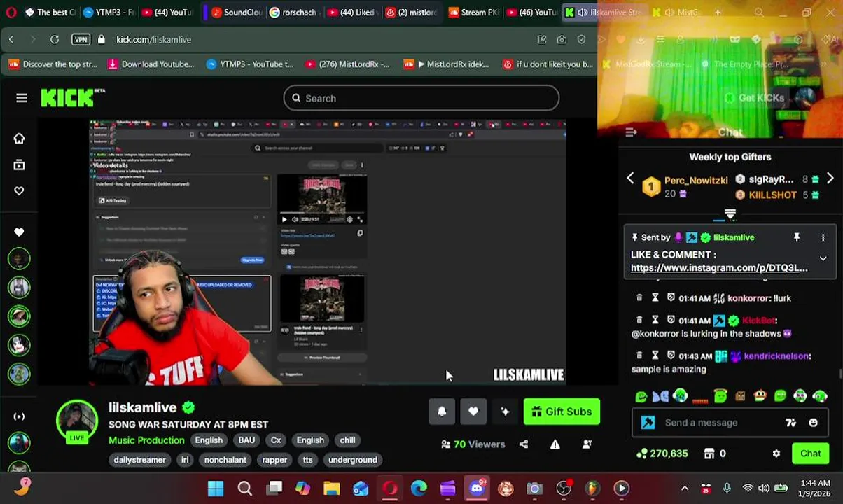
Task: Open the Kick hamburger menu
Action: tap(22, 98)
